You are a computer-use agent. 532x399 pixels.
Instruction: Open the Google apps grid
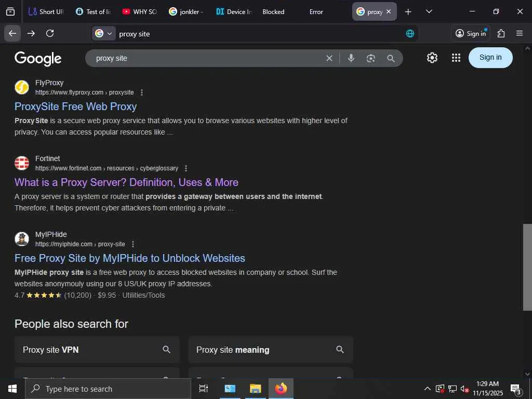(x=456, y=58)
